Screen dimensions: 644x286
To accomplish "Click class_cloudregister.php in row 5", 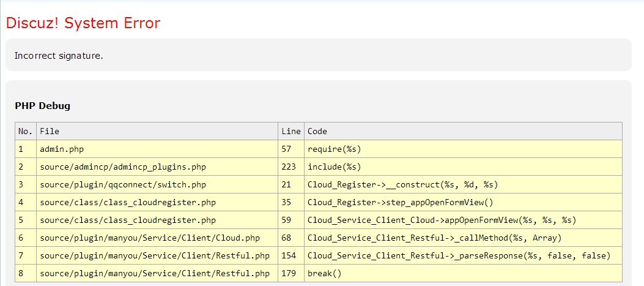I will 127,220.
